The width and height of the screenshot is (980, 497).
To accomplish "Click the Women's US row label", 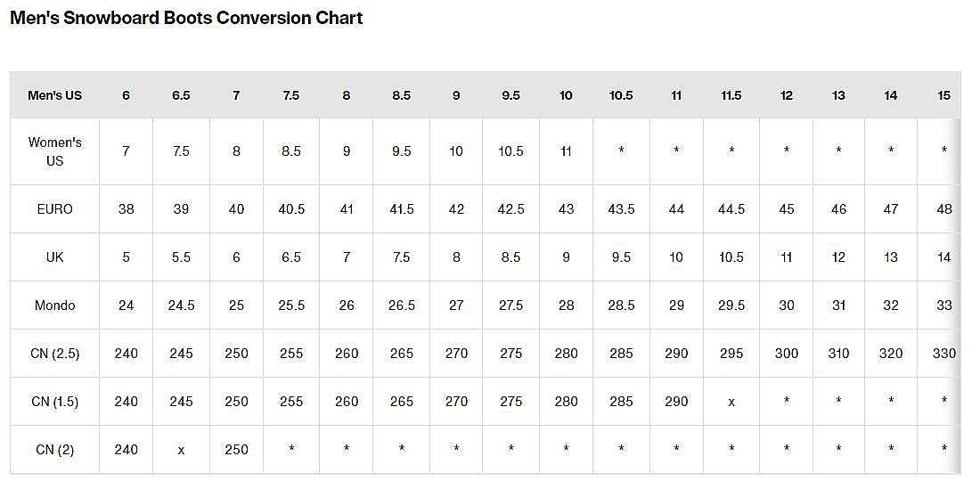I will tap(54, 151).
